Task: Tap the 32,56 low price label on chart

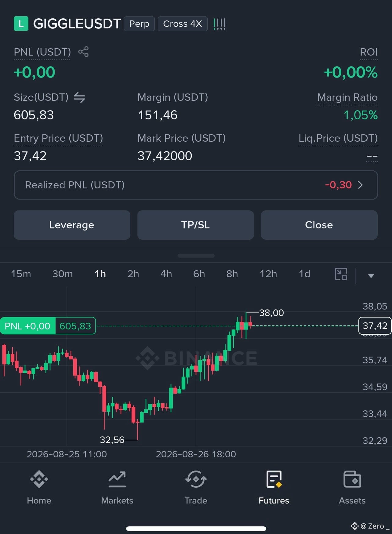Action: pyautogui.click(x=112, y=440)
